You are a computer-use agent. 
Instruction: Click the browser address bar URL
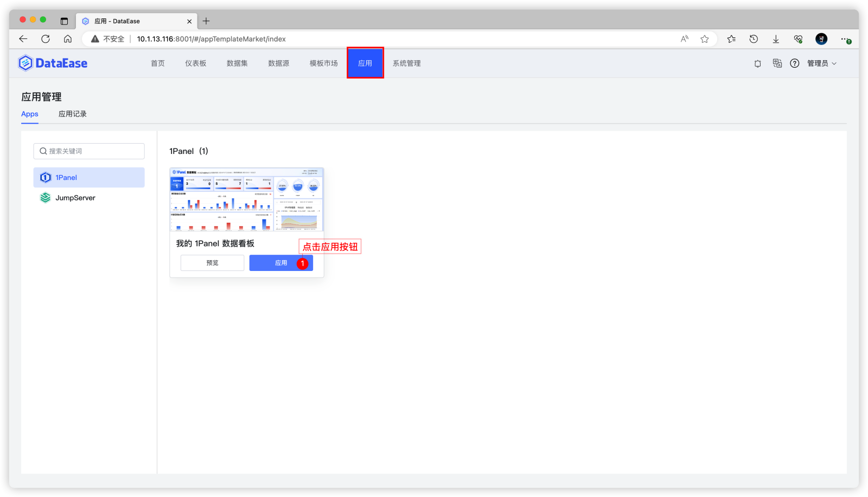click(x=211, y=39)
